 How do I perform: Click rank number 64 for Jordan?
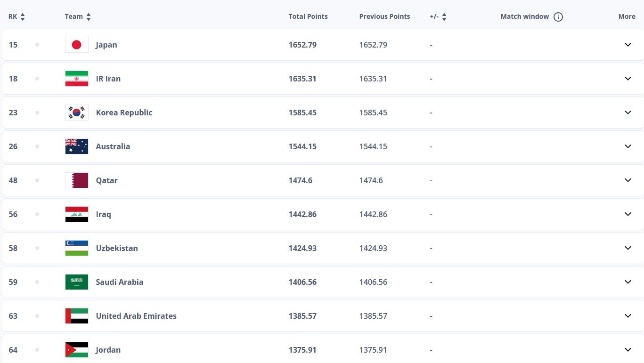(13, 350)
